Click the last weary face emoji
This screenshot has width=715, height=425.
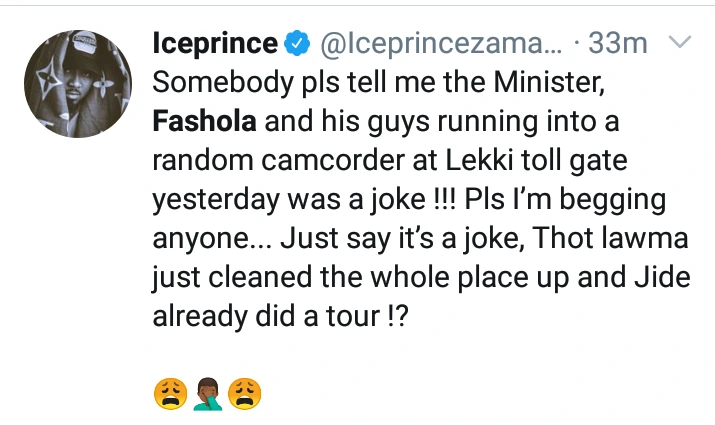coord(243,395)
